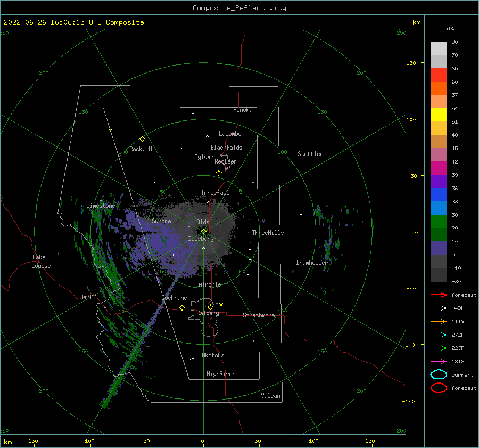Pick the cyan 27ZW arrow legend icon
The height and width of the screenshot is (448, 479).
coord(439,335)
